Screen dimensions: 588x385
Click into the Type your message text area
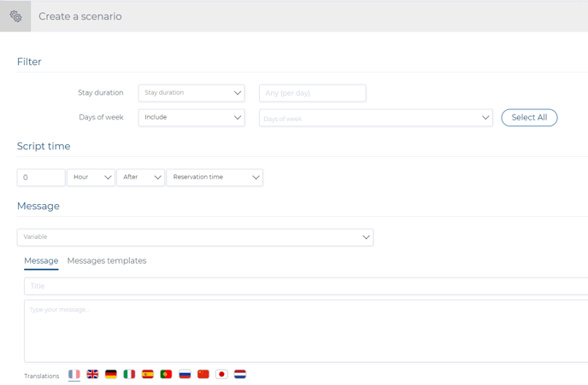[306, 331]
